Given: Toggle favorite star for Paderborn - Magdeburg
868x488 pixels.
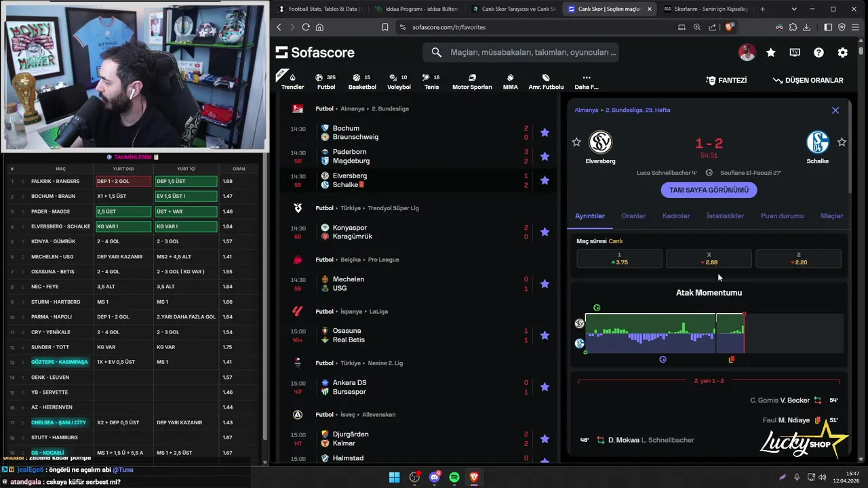Looking at the screenshot, I should 545,157.
